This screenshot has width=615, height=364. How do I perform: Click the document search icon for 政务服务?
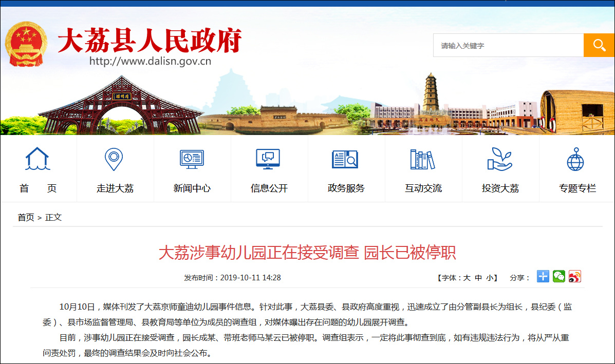pyautogui.click(x=345, y=159)
